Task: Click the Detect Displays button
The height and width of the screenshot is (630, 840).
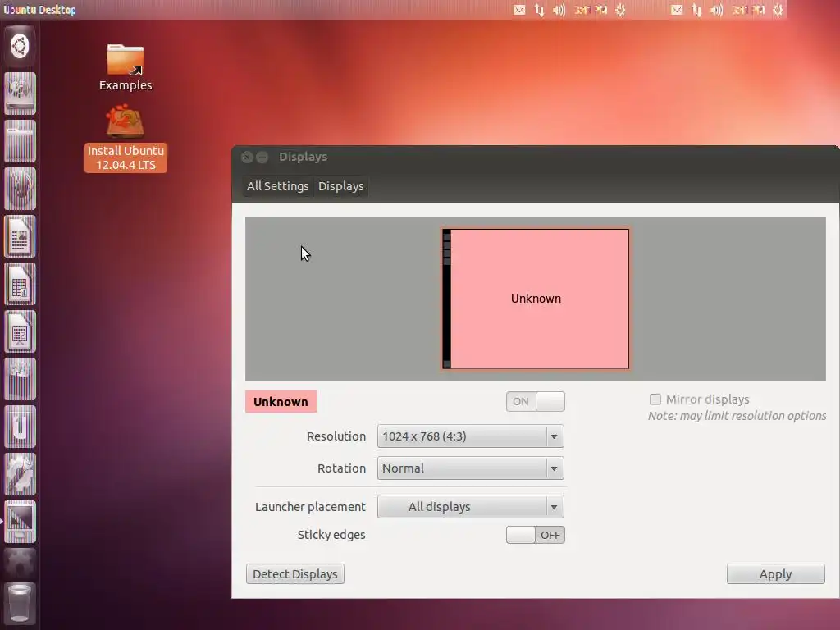Action: pos(295,573)
